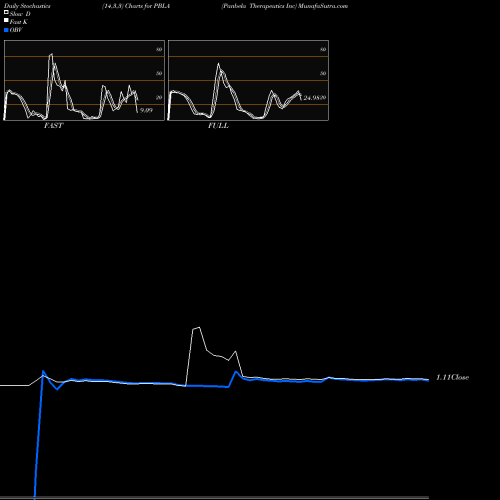This screenshot has height=500, width=500.
Task: Click the highest peak of the white close line
Action: point(199,327)
